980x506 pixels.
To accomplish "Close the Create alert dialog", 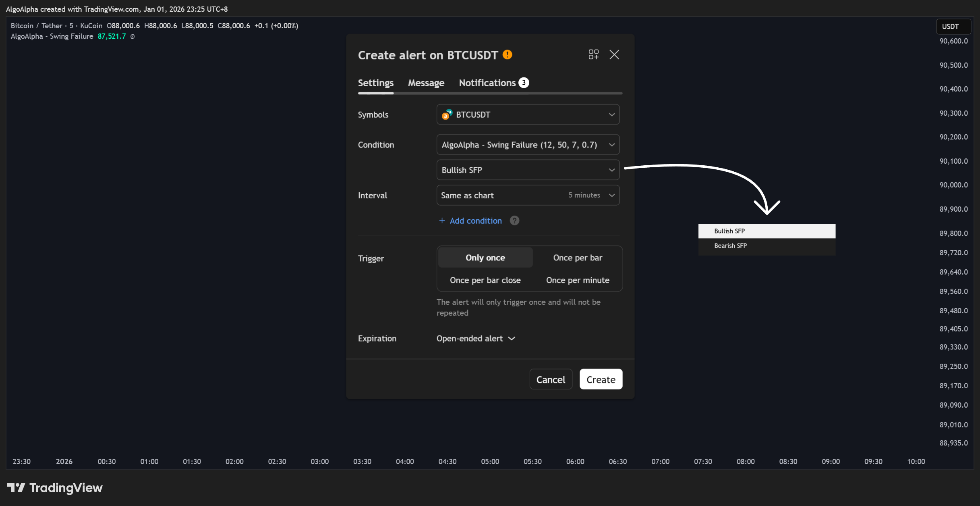I will click(614, 54).
